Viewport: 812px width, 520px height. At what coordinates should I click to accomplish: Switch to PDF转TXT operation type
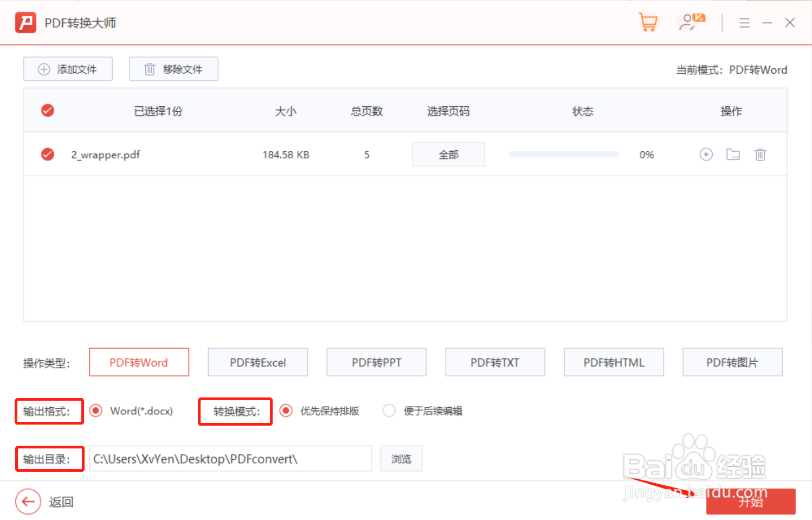coord(495,362)
